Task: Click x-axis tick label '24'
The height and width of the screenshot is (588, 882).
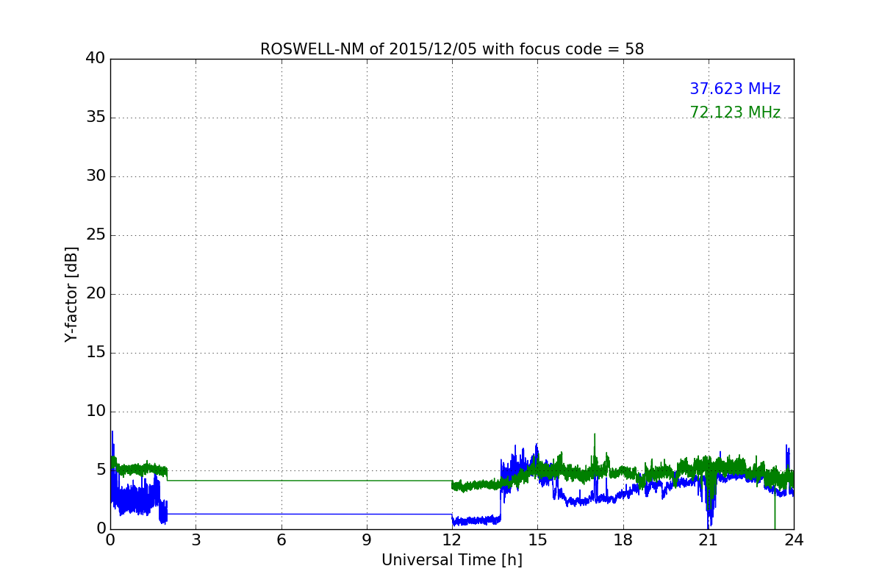Action: (x=794, y=539)
